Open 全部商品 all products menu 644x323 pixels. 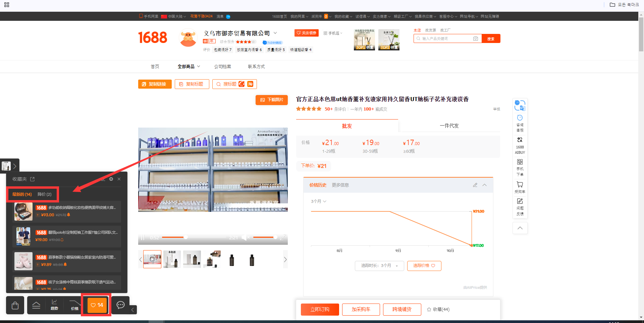coord(189,66)
